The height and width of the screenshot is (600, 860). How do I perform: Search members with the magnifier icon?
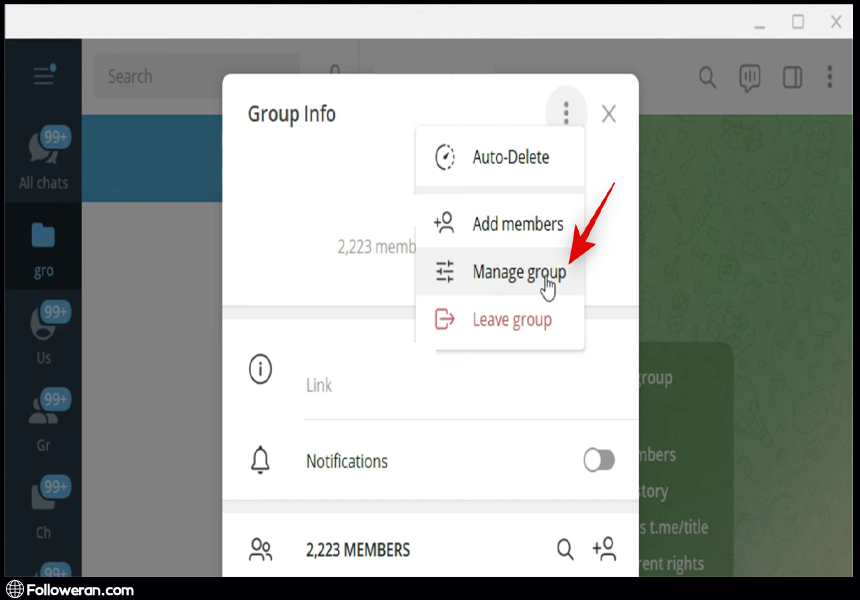tap(565, 549)
